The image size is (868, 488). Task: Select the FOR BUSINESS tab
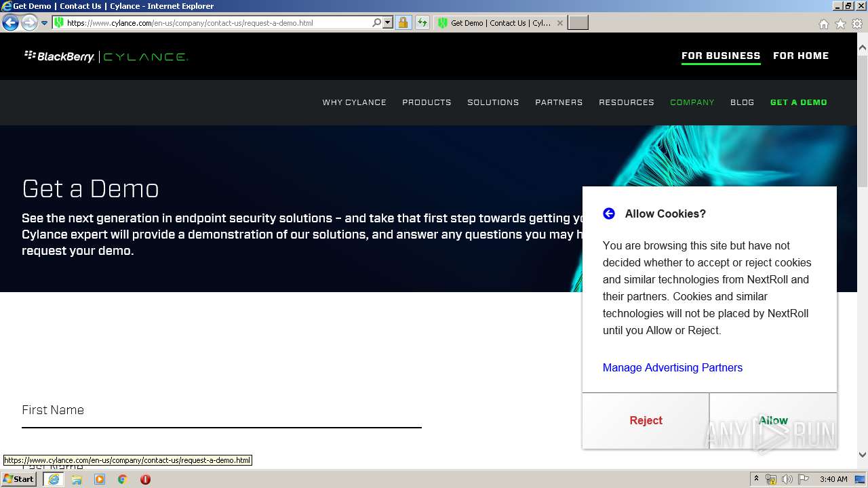[x=721, y=56]
